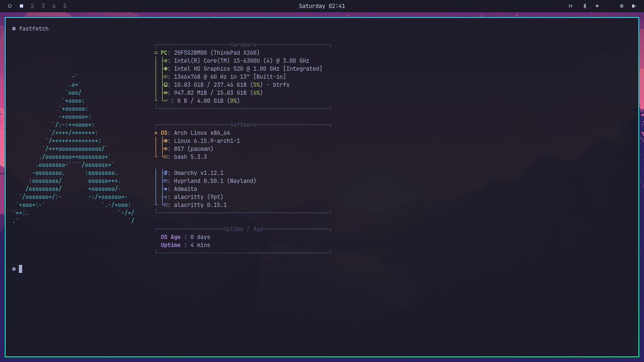Click the GPU icon before Intel HD Graphics
This screenshot has height=362, width=644.
pyautogui.click(x=166, y=69)
